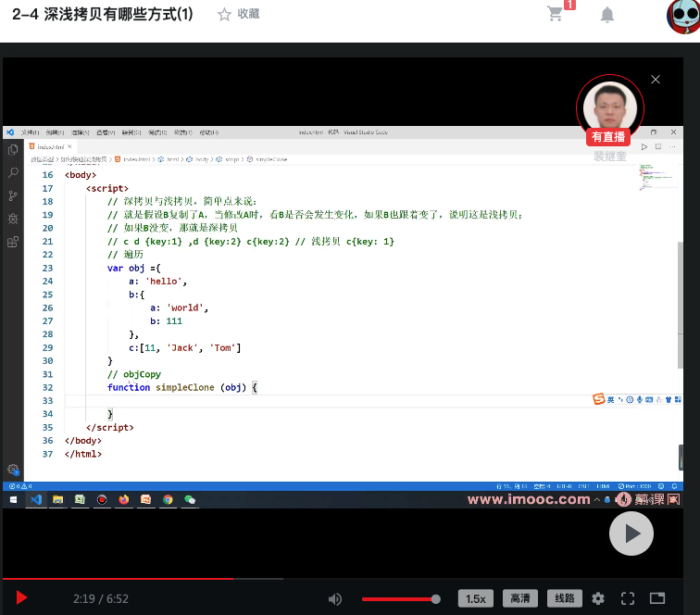Open the 高清 quality selector
The width and height of the screenshot is (700, 615).
coord(520,598)
